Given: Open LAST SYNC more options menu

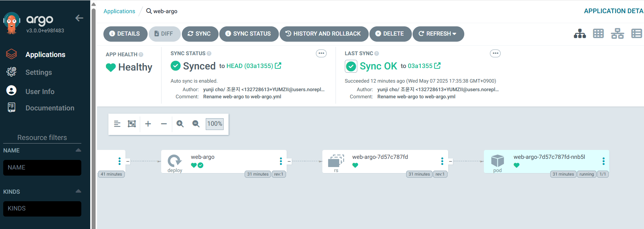Looking at the screenshot, I should point(495,53).
